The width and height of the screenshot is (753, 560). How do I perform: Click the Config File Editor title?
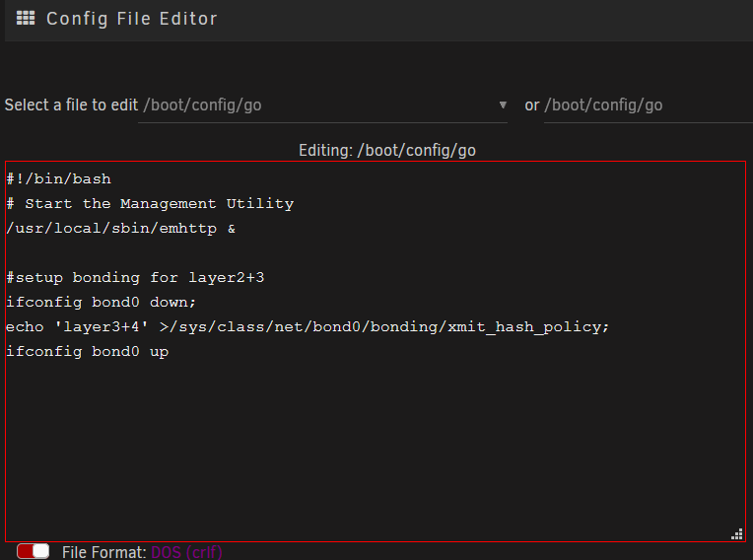pyautogui.click(x=132, y=19)
